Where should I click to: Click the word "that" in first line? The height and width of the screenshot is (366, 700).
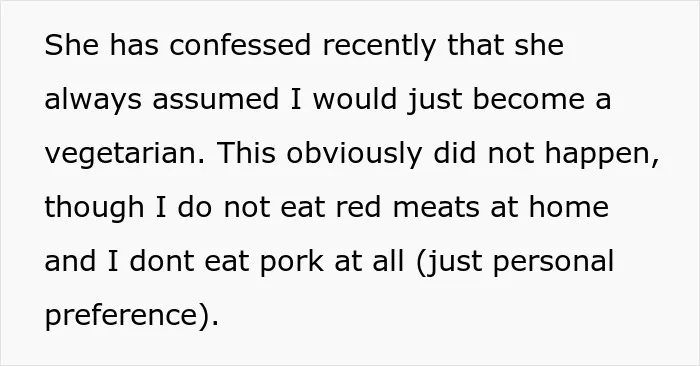pos(475,45)
